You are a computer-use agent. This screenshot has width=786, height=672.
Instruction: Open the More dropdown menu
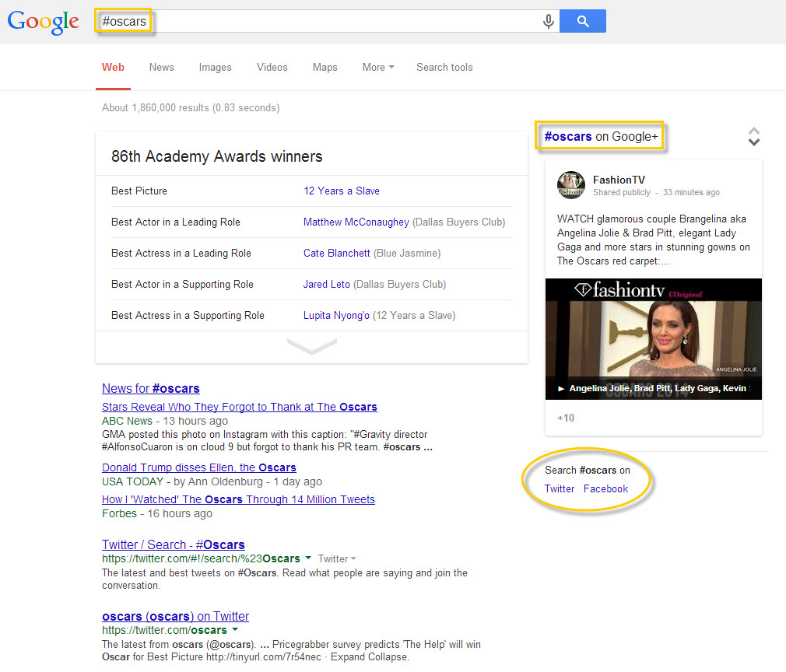[x=377, y=68]
